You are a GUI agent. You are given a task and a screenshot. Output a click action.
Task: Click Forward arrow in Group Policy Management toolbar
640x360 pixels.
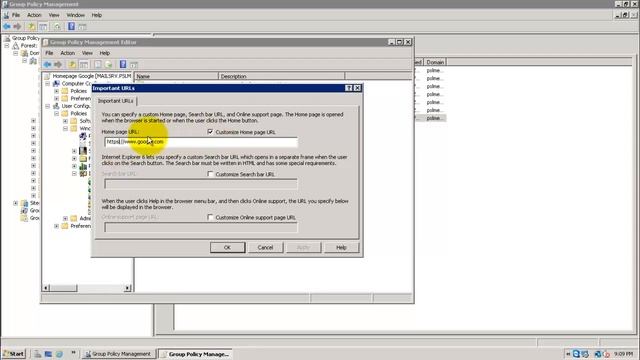point(17,27)
